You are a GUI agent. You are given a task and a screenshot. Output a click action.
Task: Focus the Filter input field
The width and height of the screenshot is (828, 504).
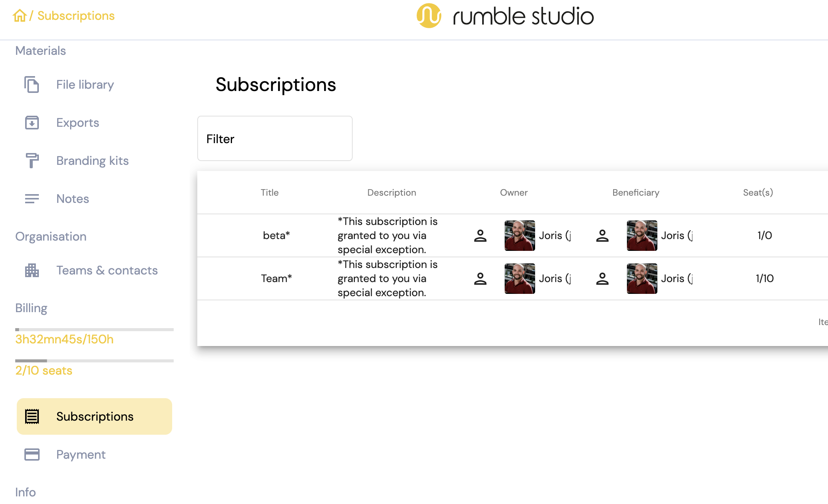tap(275, 139)
